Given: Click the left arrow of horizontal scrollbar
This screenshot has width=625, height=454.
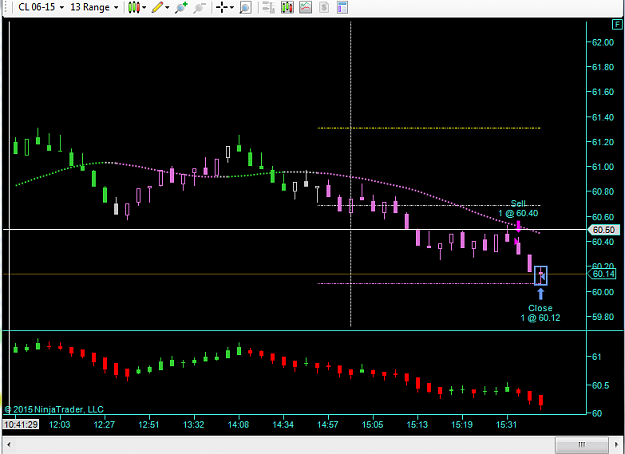Looking at the screenshot, I should pos(8,444).
